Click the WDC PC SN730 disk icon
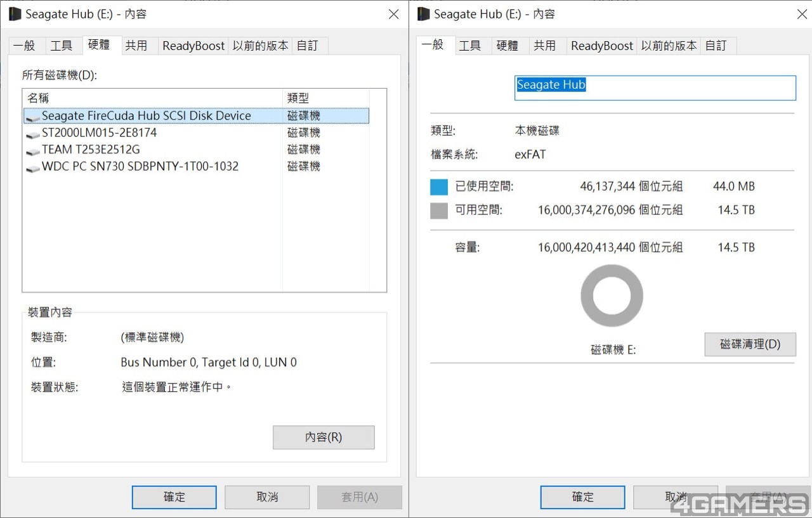Viewport: 812px width, 518px height. pyautogui.click(x=33, y=168)
